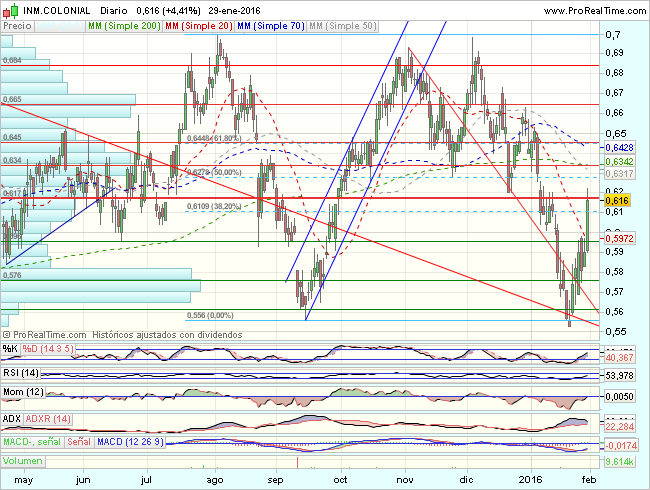Click the 0,68 price axis label
The image size is (650, 490).
(x=614, y=73)
